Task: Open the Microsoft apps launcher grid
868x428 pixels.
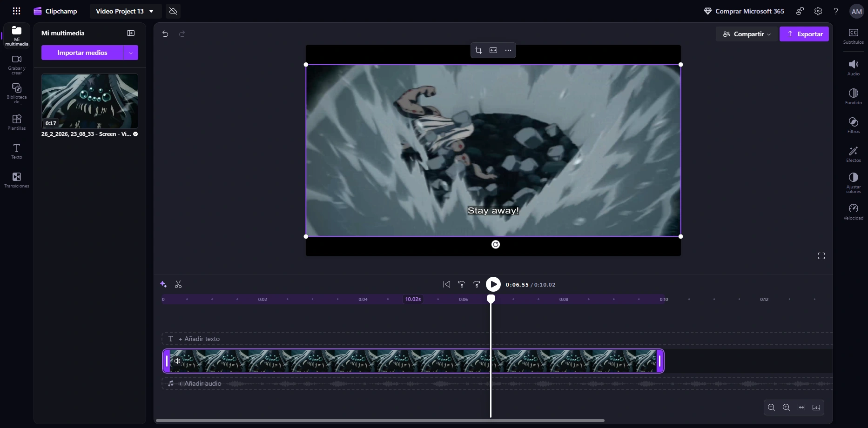Action: click(16, 11)
